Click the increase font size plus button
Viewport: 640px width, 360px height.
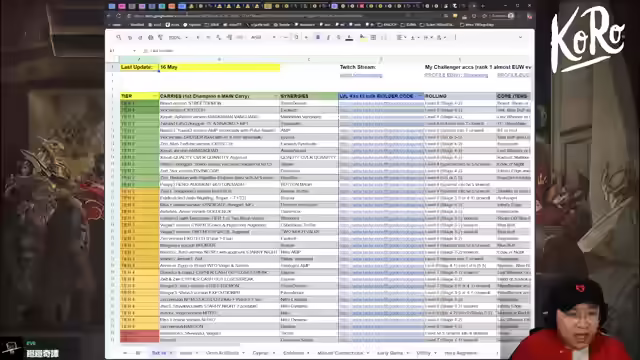coord(307,38)
